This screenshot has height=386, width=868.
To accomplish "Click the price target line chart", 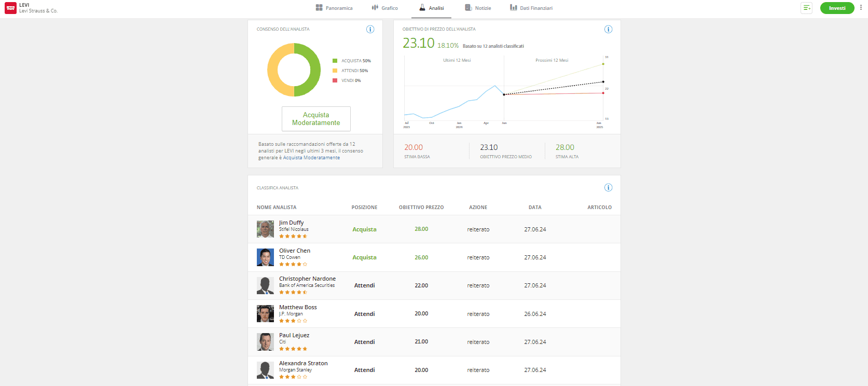I will coord(506,91).
